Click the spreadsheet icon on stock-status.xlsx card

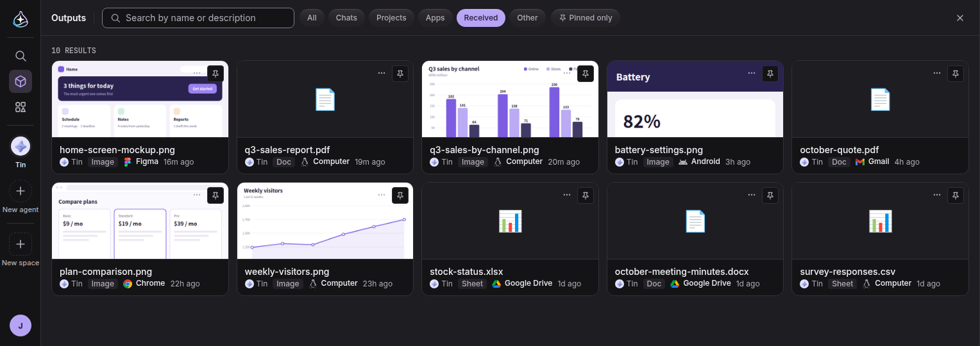point(510,221)
